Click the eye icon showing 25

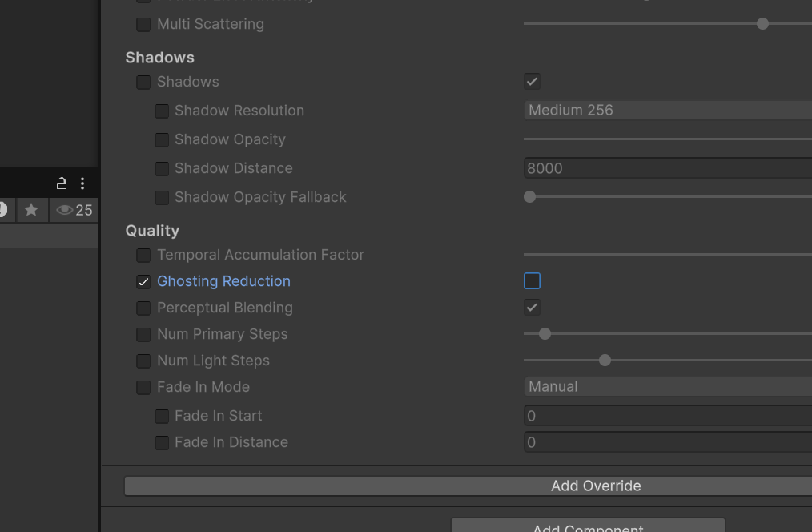tap(74, 210)
